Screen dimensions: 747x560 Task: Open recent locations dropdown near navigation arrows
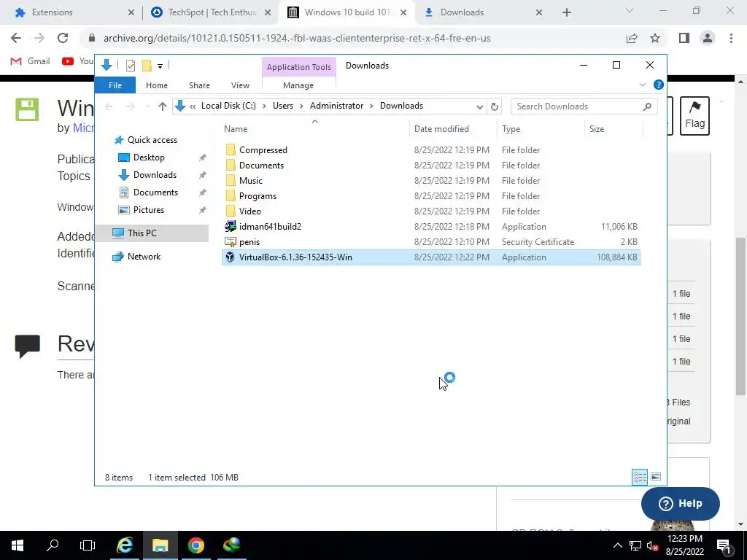tap(147, 106)
